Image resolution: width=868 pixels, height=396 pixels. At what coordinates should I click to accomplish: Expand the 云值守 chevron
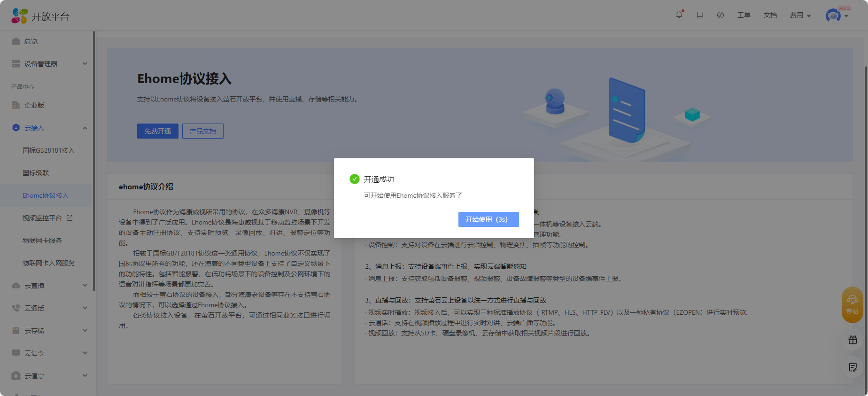click(85, 376)
